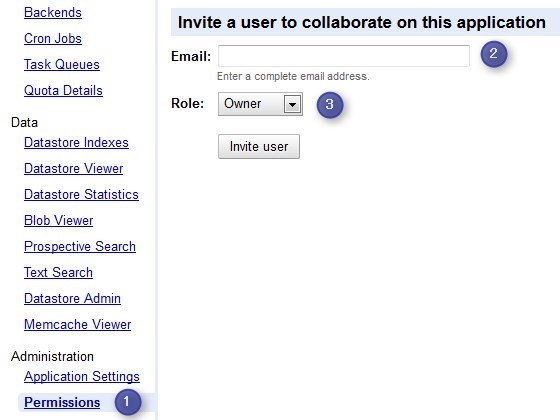Open Memcache Viewer

pos(78,325)
